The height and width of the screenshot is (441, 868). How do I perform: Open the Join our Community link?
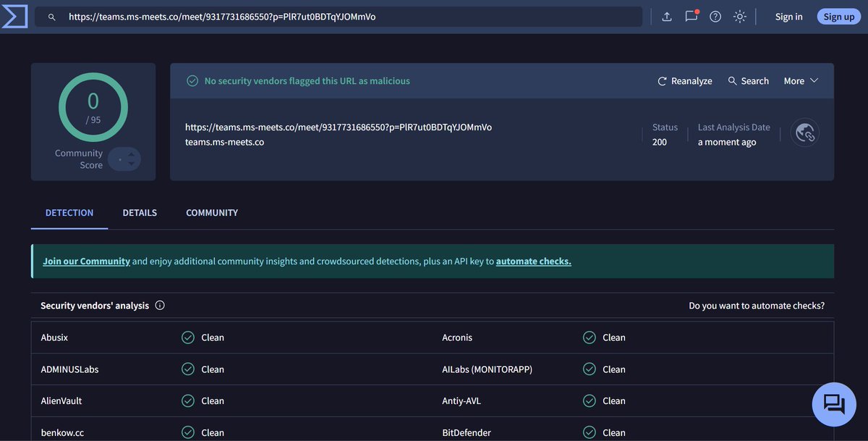tap(87, 261)
